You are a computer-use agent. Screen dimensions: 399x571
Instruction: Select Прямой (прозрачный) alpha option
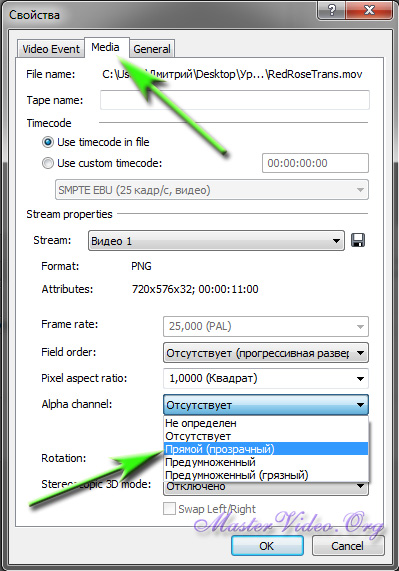tap(266, 449)
